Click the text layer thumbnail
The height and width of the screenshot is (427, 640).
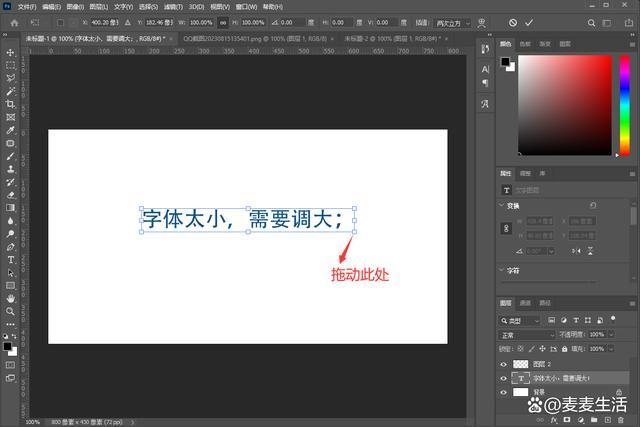coord(521,378)
